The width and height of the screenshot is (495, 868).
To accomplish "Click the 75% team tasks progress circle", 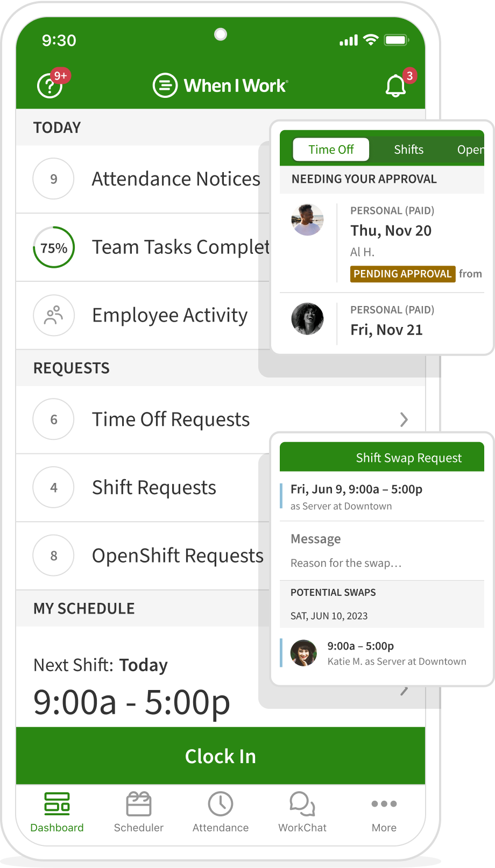I will (53, 247).
